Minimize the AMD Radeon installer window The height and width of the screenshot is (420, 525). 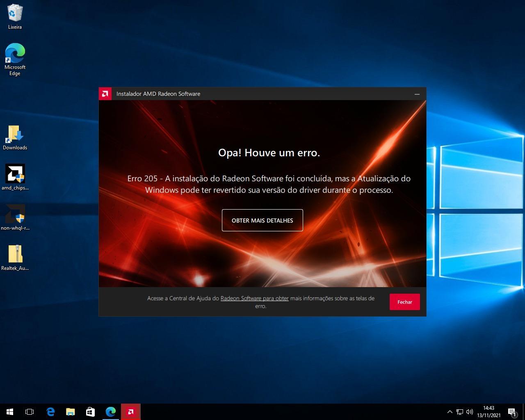pos(417,94)
